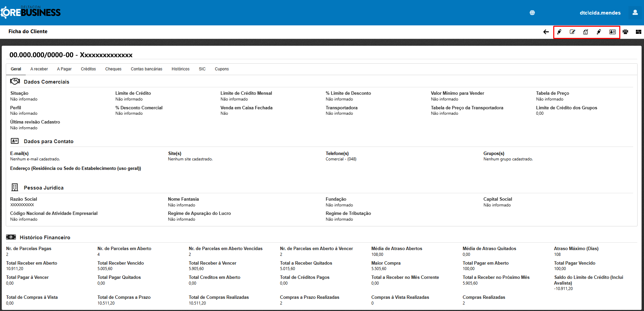Click the tiles layout icon
Viewport: 644px width, 311px height.
point(639,32)
